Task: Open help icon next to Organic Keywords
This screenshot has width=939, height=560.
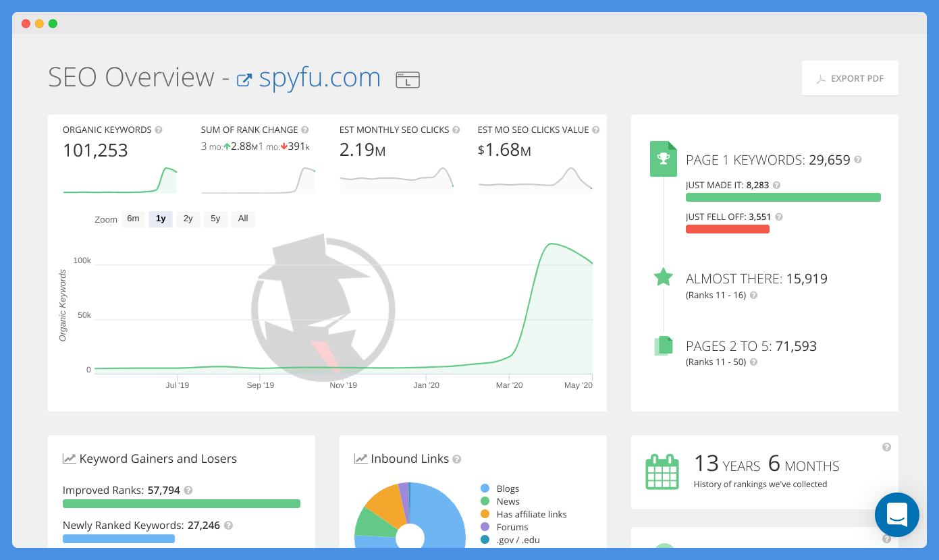Action: coord(159,130)
